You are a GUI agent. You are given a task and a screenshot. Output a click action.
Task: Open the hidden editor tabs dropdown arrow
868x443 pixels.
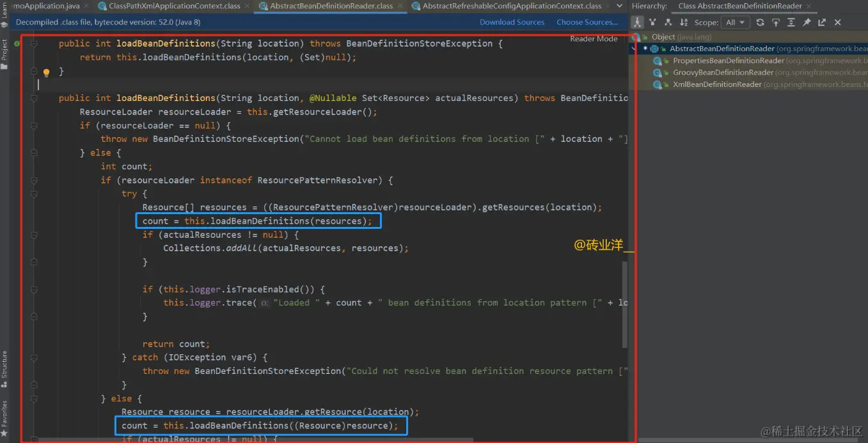point(618,6)
